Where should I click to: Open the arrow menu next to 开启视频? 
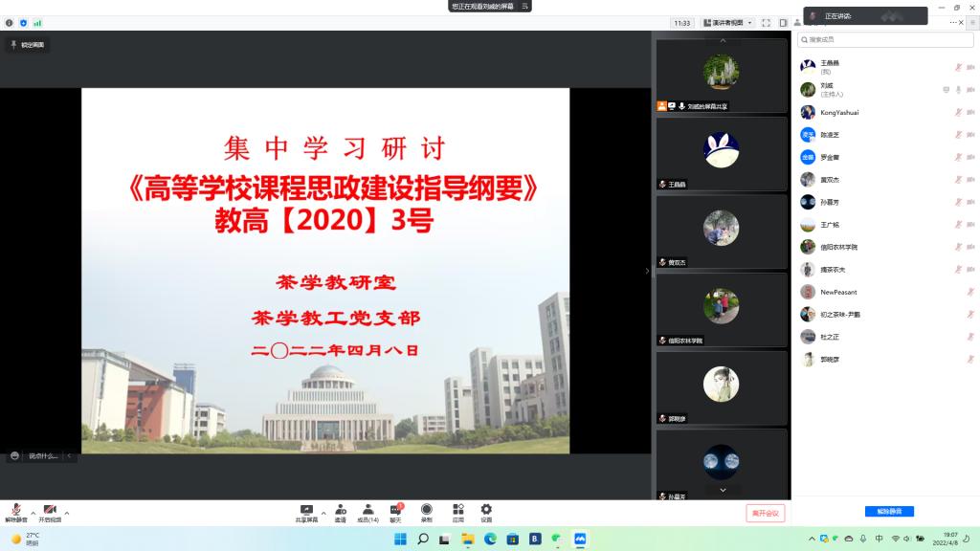[x=66, y=513]
